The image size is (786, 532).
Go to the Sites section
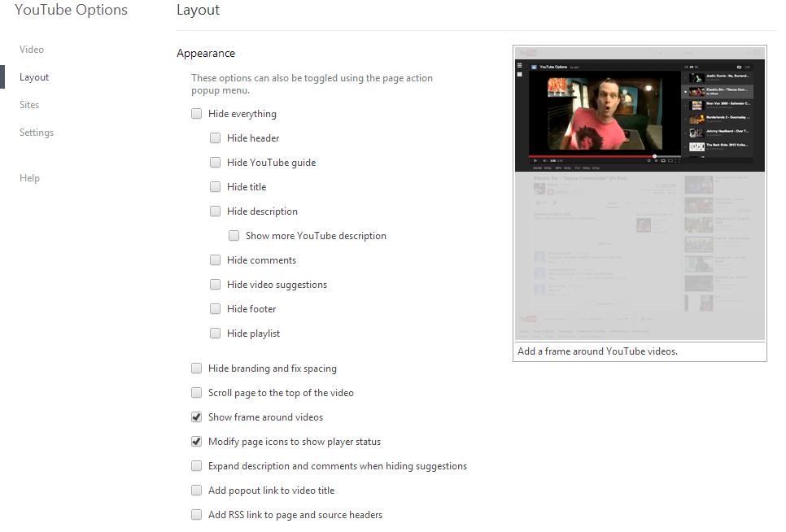(x=29, y=105)
